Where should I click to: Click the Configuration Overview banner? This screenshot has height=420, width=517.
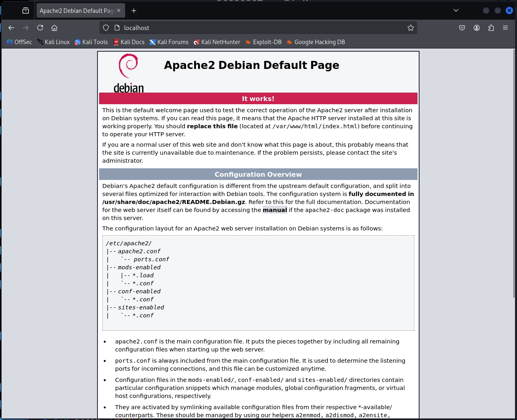258,174
